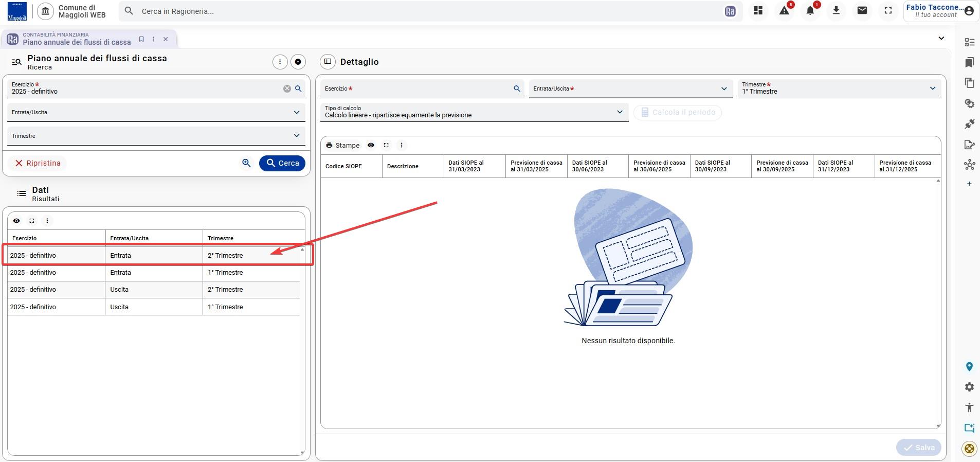Open the downloads icon in top bar
Viewport: 980px width, 462px height.
[836, 11]
